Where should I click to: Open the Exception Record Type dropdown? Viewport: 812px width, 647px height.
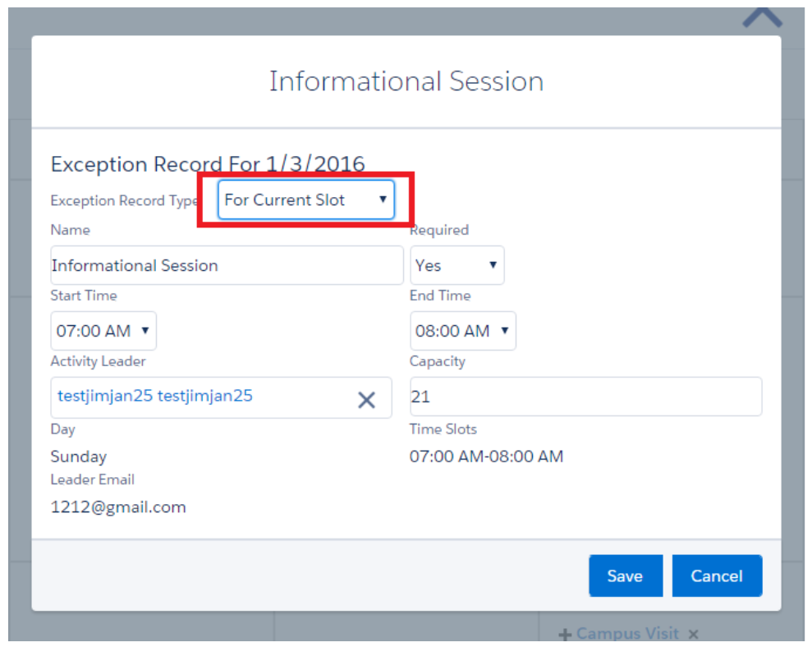[x=305, y=200]
